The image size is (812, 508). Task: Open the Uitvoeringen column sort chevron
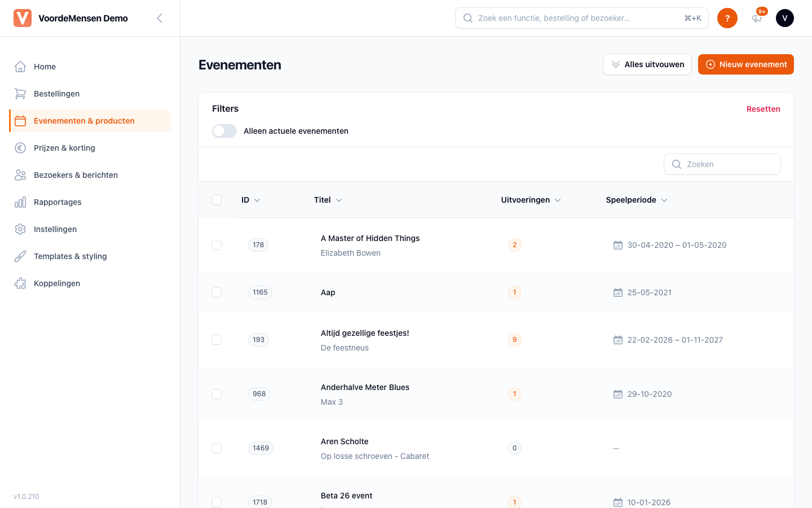point(558,200)
